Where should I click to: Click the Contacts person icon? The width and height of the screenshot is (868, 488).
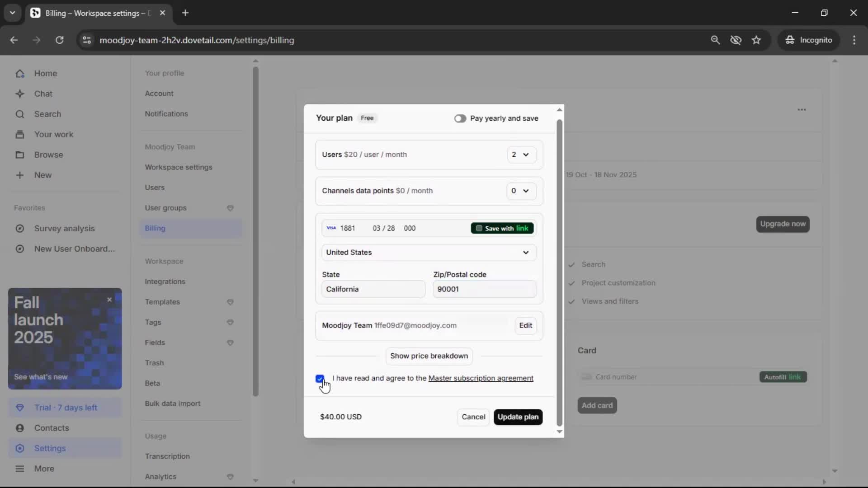(x=20, y=428)
